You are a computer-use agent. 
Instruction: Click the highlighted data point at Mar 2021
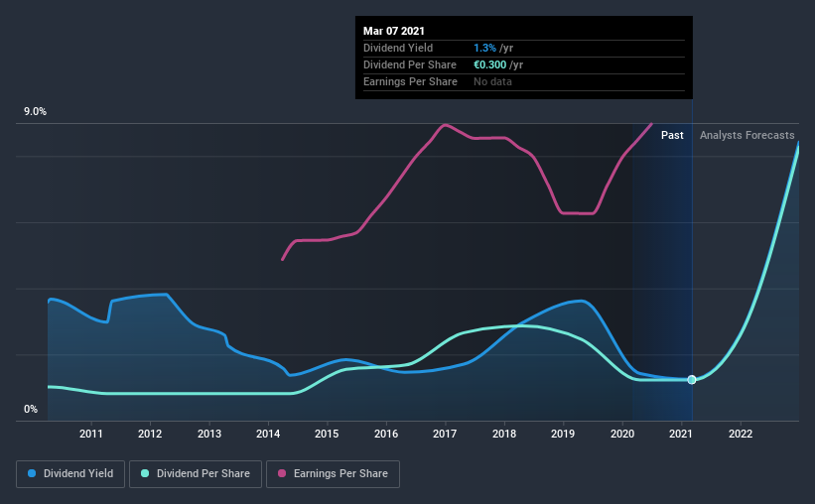692,380
